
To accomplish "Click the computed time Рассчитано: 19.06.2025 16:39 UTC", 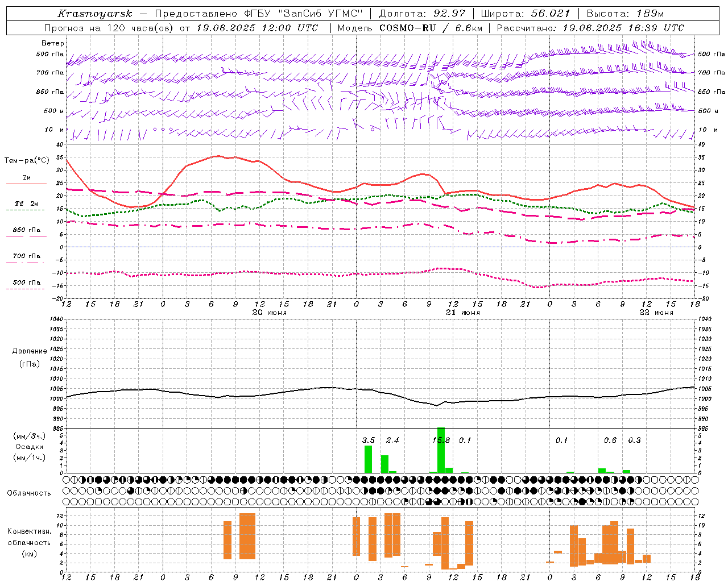I will (591, 28).
